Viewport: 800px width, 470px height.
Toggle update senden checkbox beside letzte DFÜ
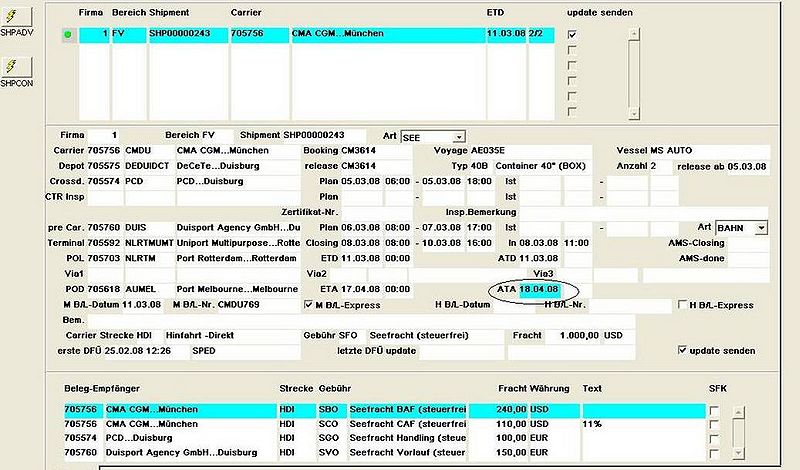(682, 350)
